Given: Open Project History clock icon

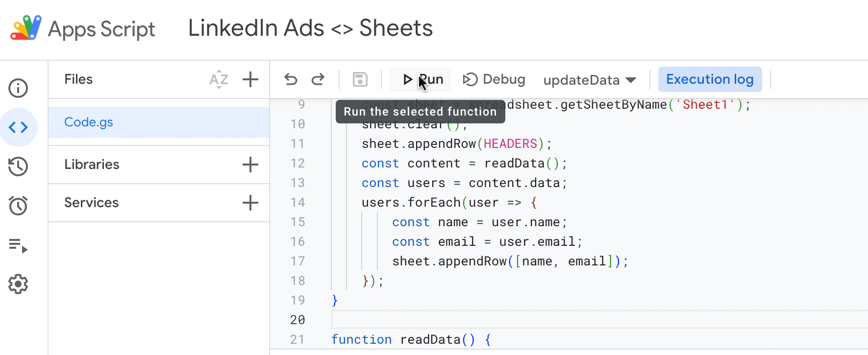Looking at the screenshot, I should pyautogui.click(x=18, y=166).
